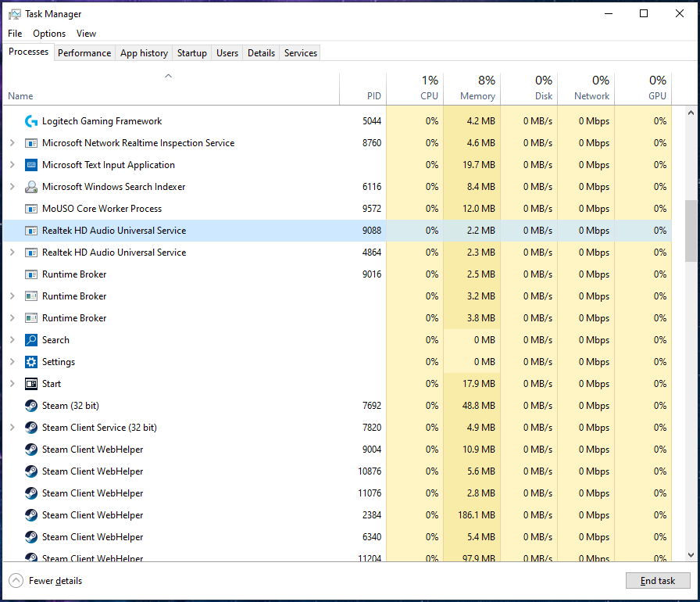The height and width of the screenshot is (602, 700).
Task: Click the Settings process gear icon
Action: [x=31, y=362]
